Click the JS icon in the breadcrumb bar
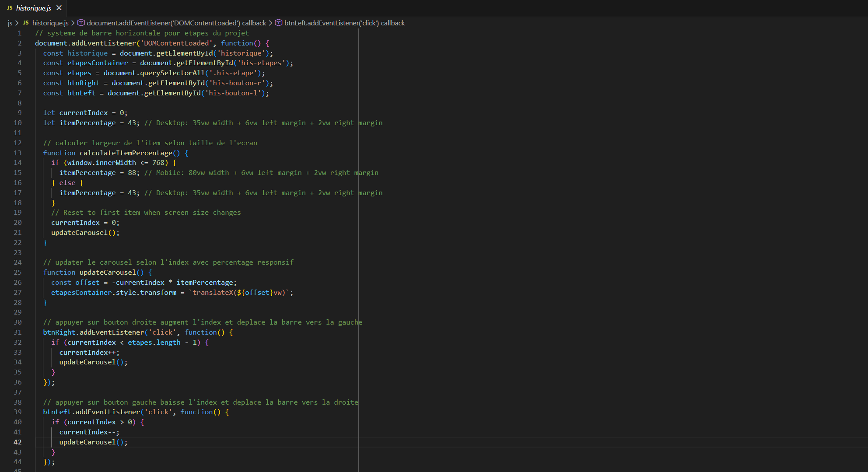 (x=26, y=23)
